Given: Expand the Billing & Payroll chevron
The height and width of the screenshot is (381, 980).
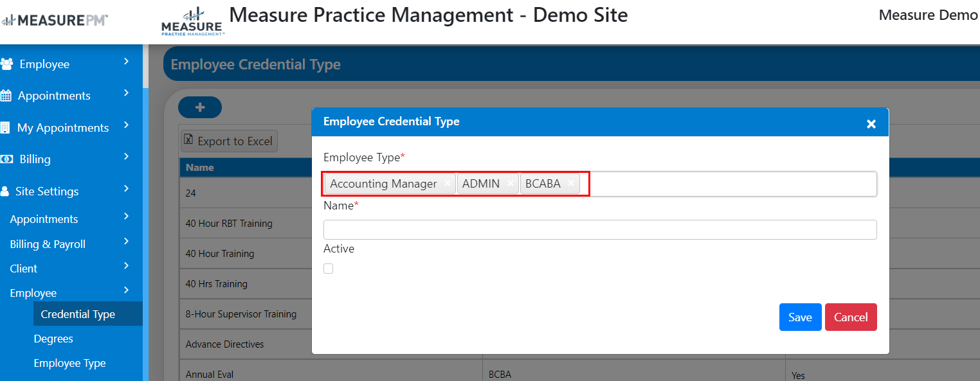Looking at the screenshot, I should tap(126, 242).
